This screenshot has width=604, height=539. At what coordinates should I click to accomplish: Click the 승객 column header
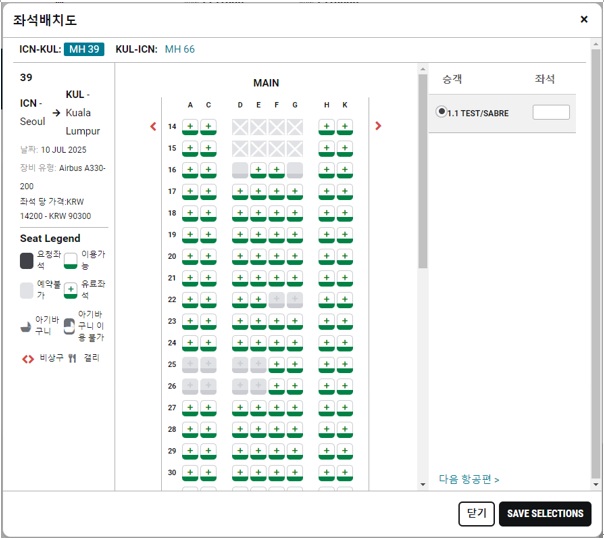(x=452, y=79)
